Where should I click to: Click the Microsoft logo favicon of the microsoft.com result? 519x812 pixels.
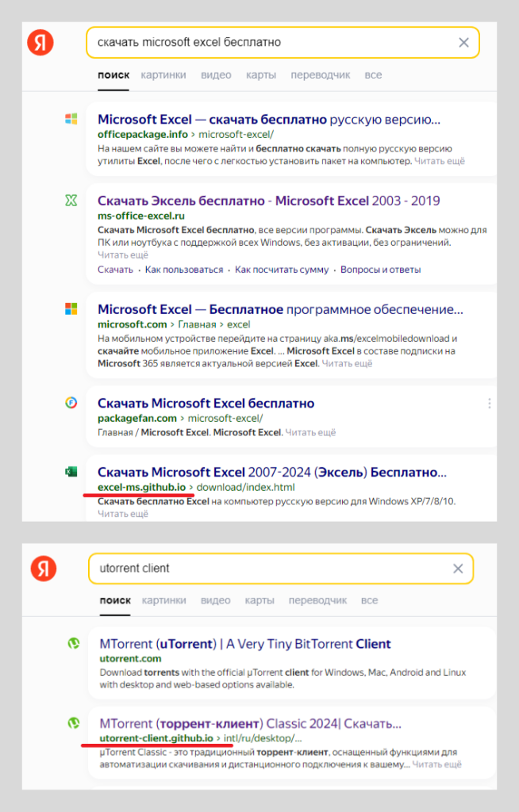(71, 309)
